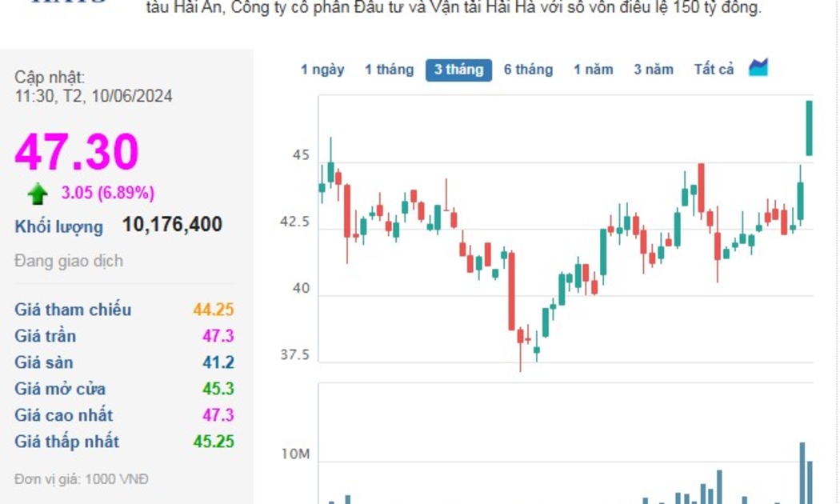Click the volume figure 10,176,400
The height and width of the screenshot is (504, 840).
[172, 225]
